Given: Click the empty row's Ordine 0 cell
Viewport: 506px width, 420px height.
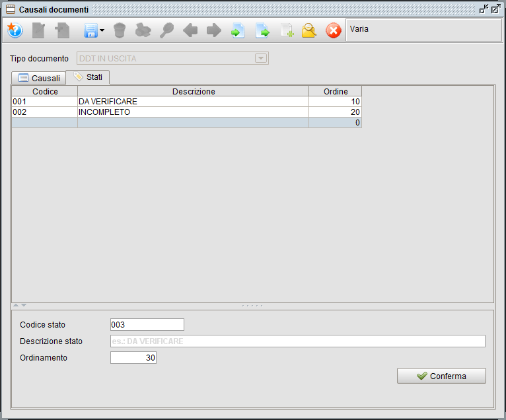Looking at the screenshot, I should 336,123.
